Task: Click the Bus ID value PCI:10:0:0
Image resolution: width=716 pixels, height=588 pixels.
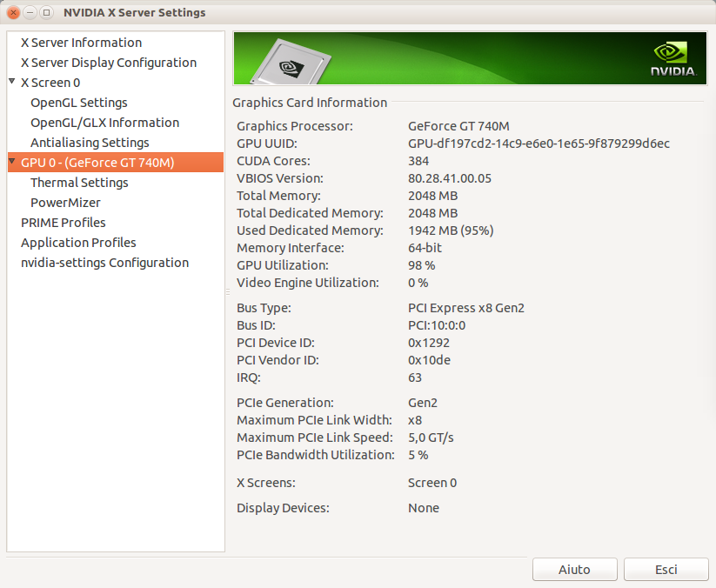Action: click(x=437, y=325)
